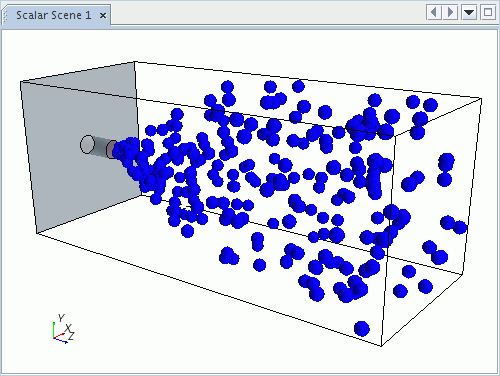Click the coordinate axis triad origin
The image size is (500, 376).
pos(53,338)
